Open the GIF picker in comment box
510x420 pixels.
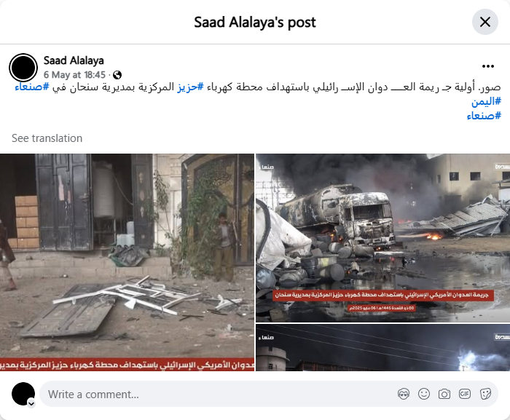pyautogui.click(x=465, y=394)
